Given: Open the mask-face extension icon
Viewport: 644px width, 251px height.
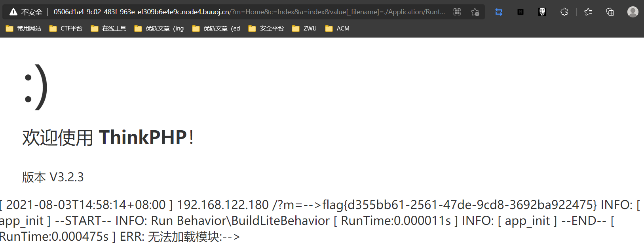Looking at the screenshot, I should click(x=542, y=12).
